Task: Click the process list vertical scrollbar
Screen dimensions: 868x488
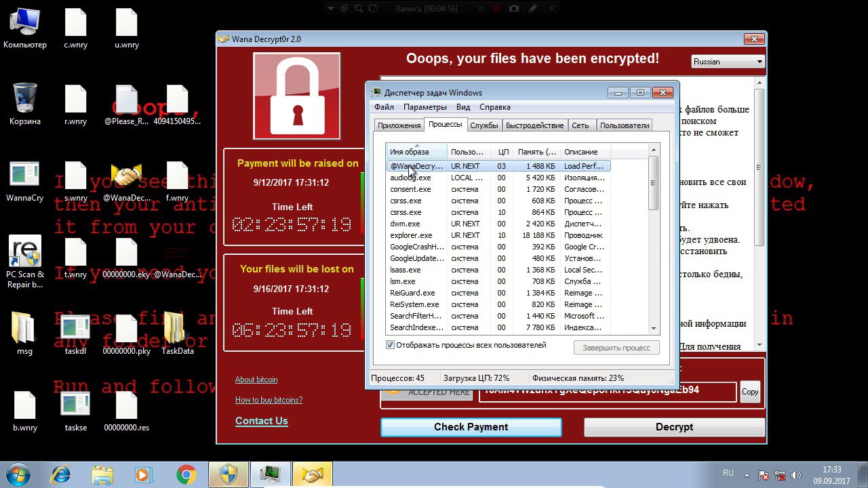Action: pyautogui.click(x=654, y=239)
